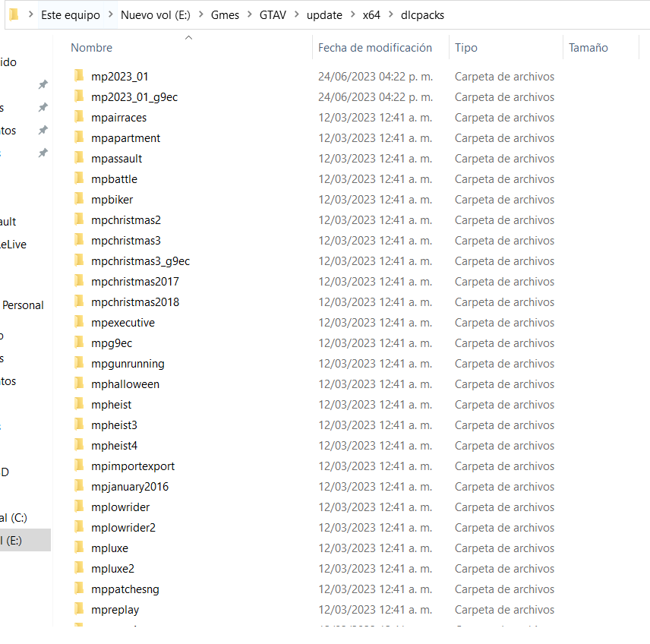The image size is (650, 644).
Task: Select the mpchristmas3 folder name
Action: [x=126, y=241]
